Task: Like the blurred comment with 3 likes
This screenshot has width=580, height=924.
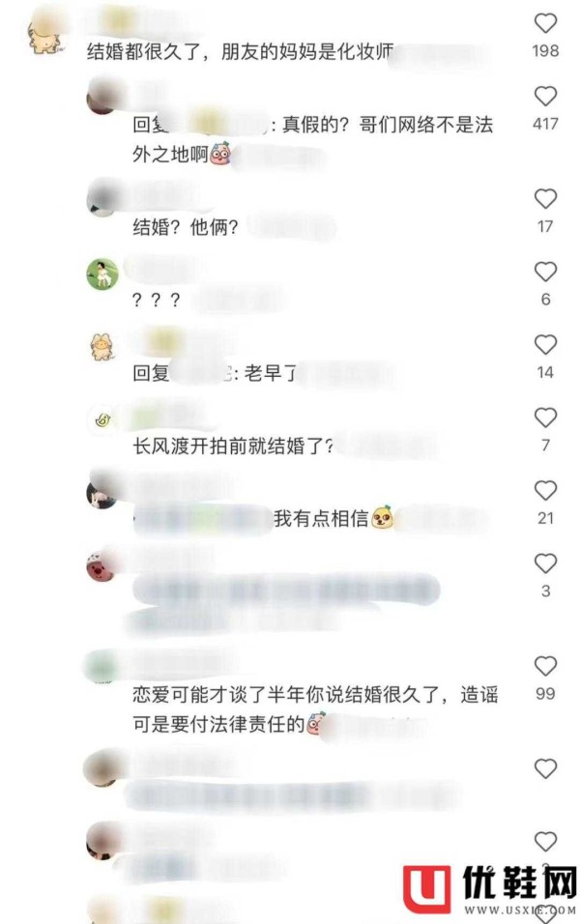Action: point(545,563)
